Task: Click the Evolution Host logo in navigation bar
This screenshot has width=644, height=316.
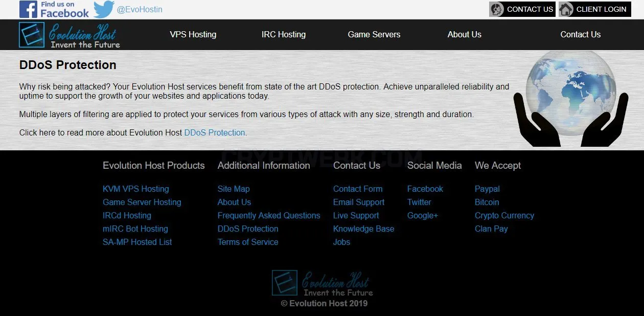Action: pyautogui.click(x=70, y=35)
